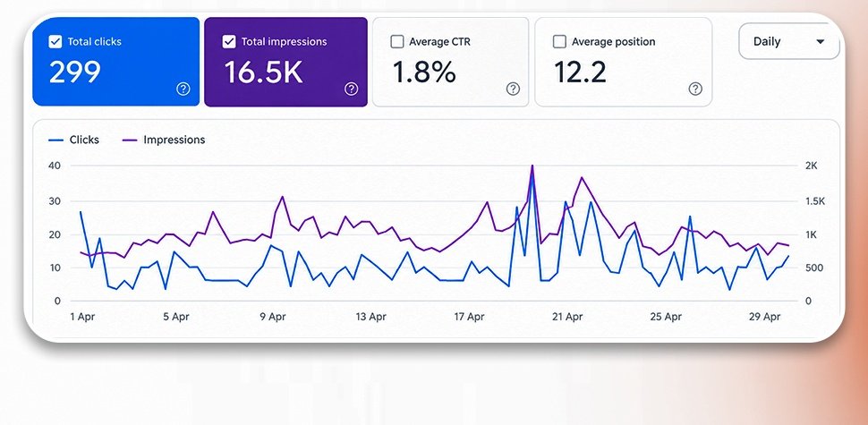Select the 299 total clicks value
This screenshot has width=868, height=425.
75,72
